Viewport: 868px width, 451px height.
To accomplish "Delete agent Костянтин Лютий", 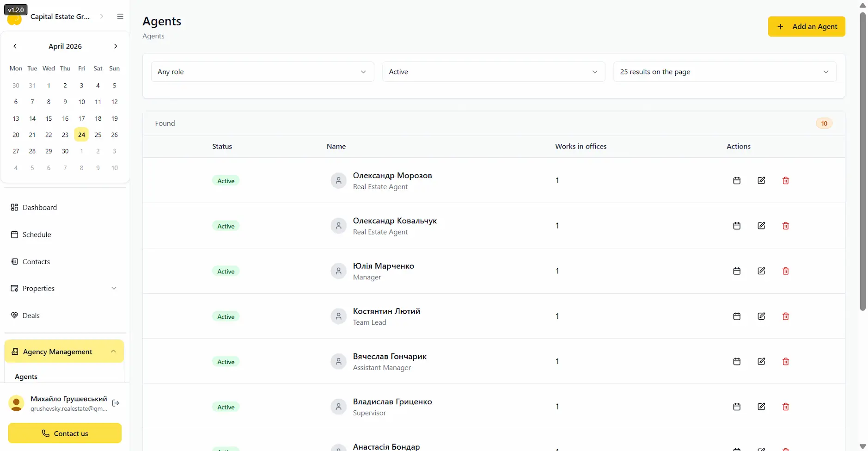I will point(786,316).
